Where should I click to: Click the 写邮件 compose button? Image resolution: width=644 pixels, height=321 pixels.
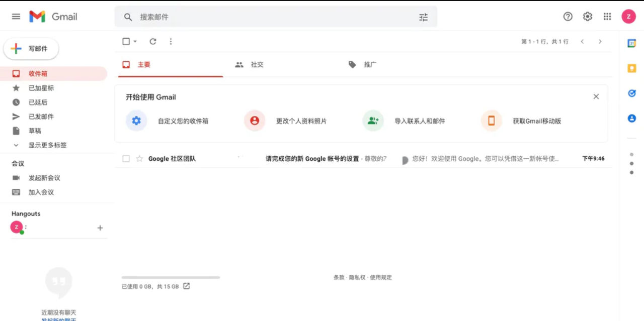[31, 49]
